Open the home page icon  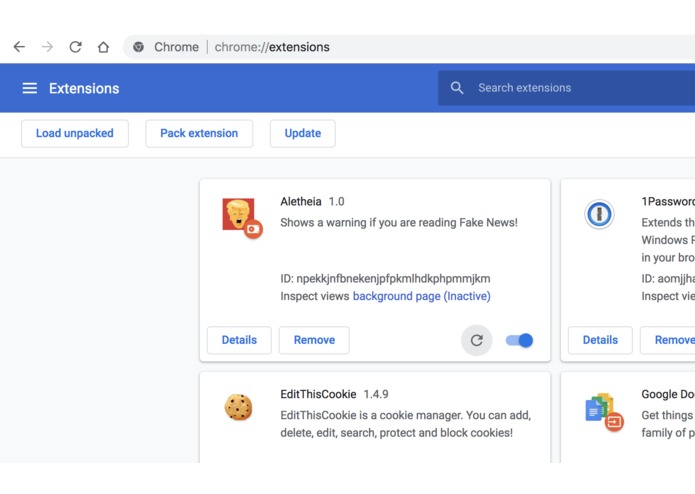click(x=103, y=47)
